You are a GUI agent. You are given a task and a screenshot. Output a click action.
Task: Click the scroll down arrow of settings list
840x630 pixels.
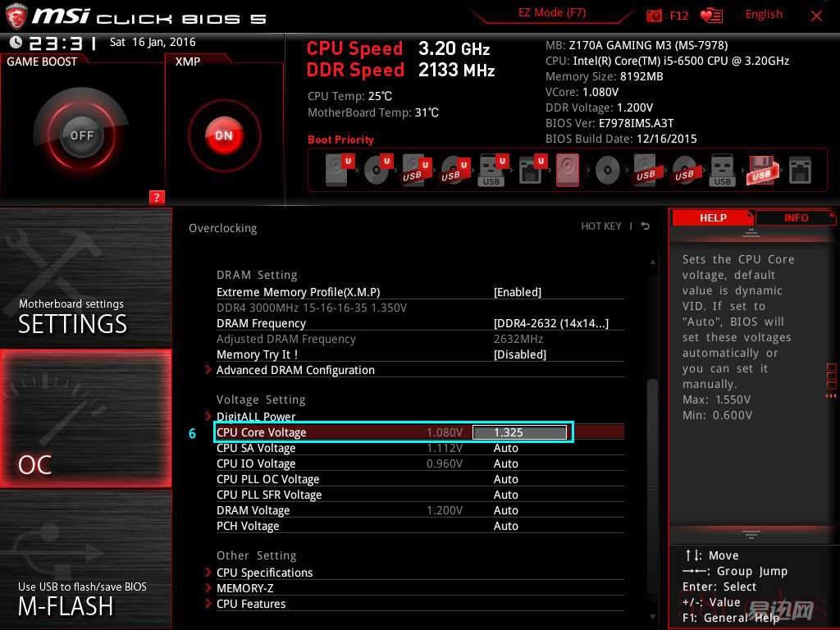tap(652, 617)
